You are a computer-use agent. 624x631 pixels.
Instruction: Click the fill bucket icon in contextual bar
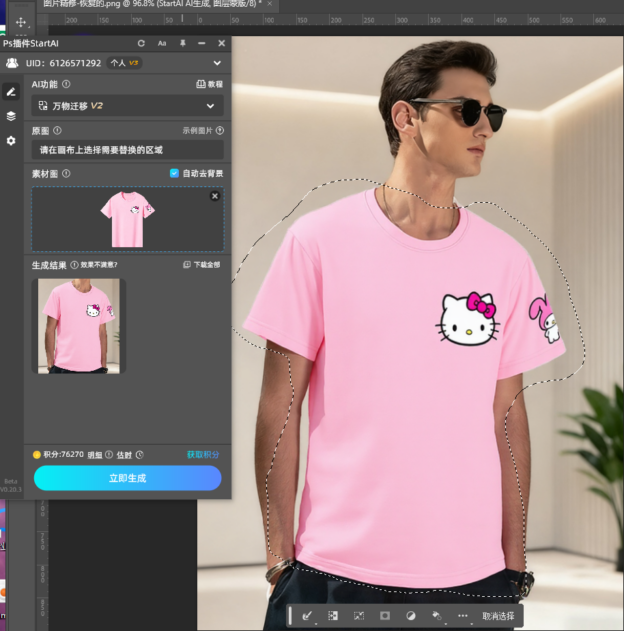click(x=436, y=616)
